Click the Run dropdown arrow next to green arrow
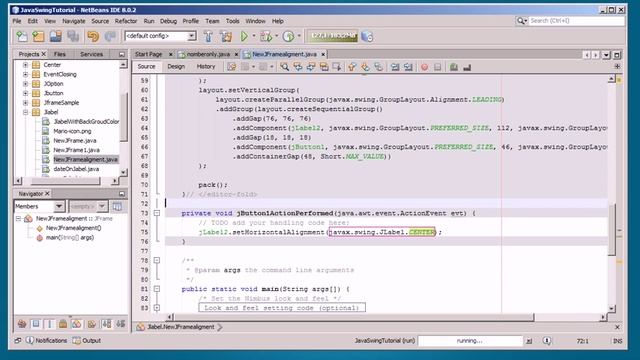This screenshot has height=360, width=640. tap(253, 36)
